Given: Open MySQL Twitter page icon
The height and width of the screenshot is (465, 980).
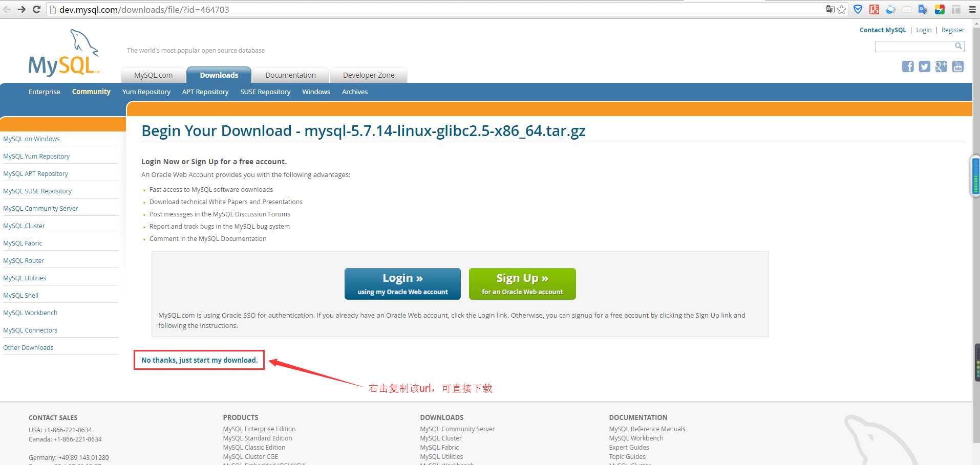Looking at the screenshot, I should [924, 67].
